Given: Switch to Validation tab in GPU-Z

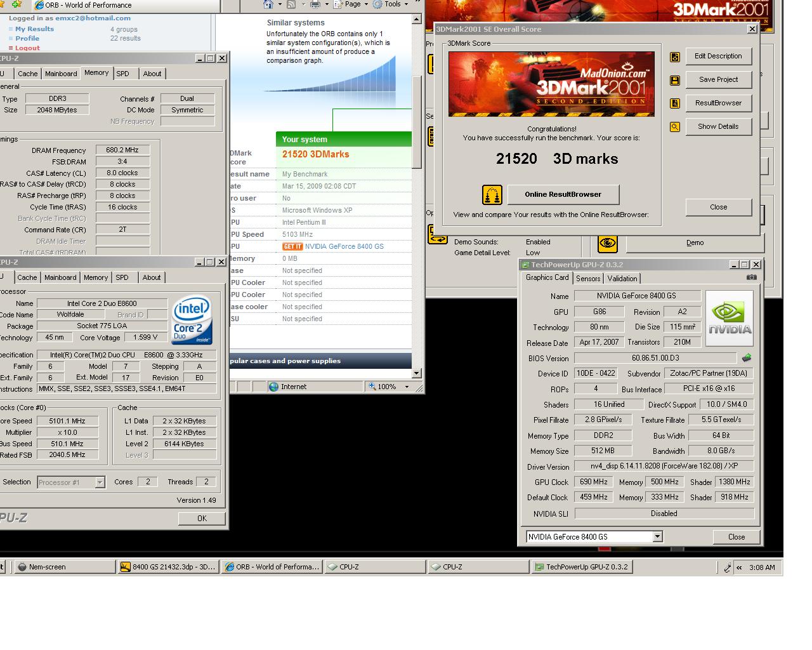Looking at the screenshot, I should pos(622,279).
